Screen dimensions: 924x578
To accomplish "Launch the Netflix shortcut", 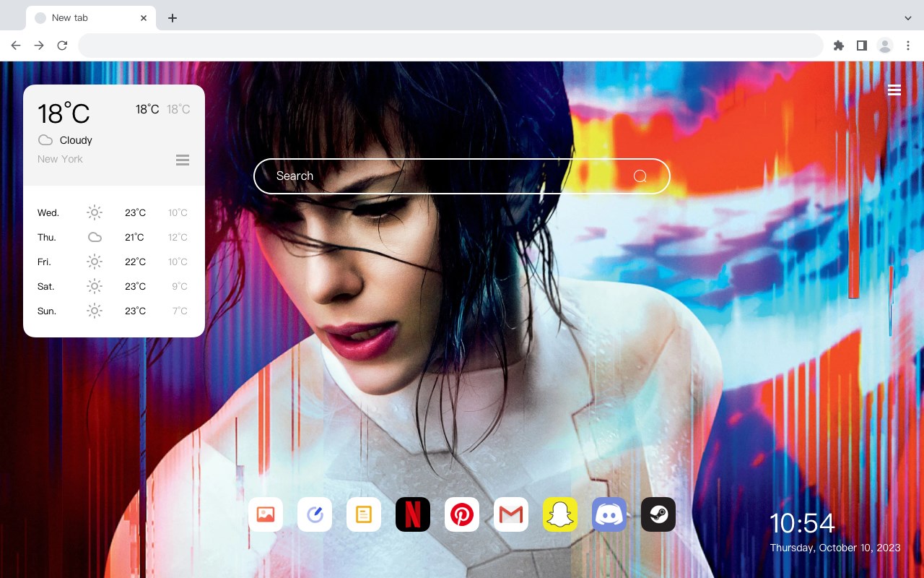I will click(413, 514).
